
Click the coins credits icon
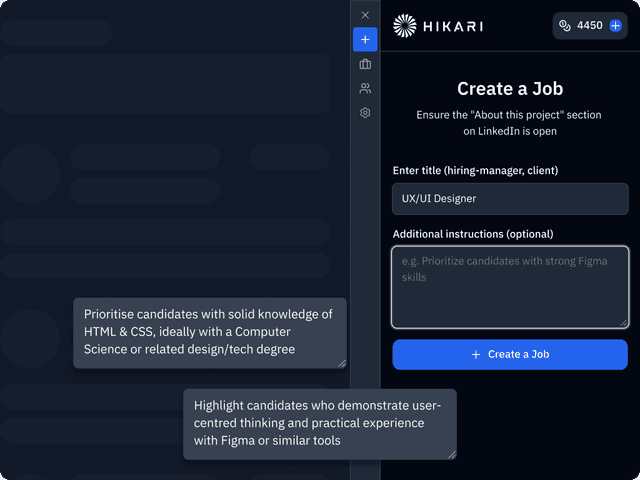point(565,25)
